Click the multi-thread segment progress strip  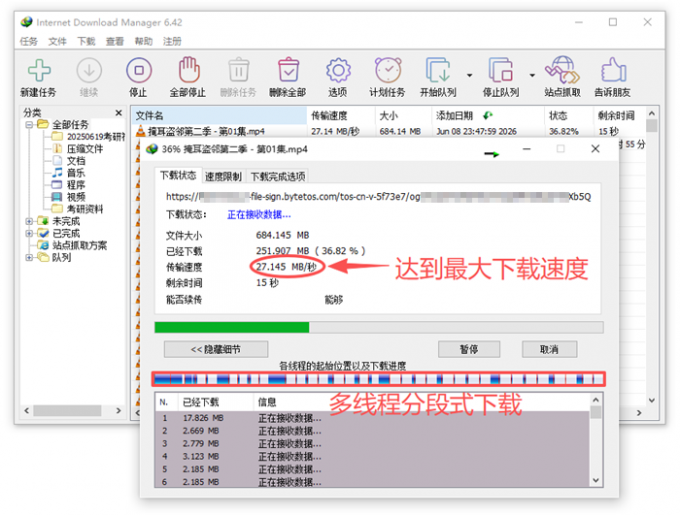pos(379,379)
